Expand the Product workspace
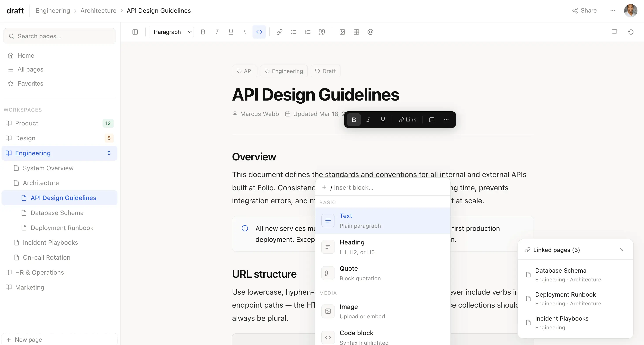644x345 pixels. point(60,123)
